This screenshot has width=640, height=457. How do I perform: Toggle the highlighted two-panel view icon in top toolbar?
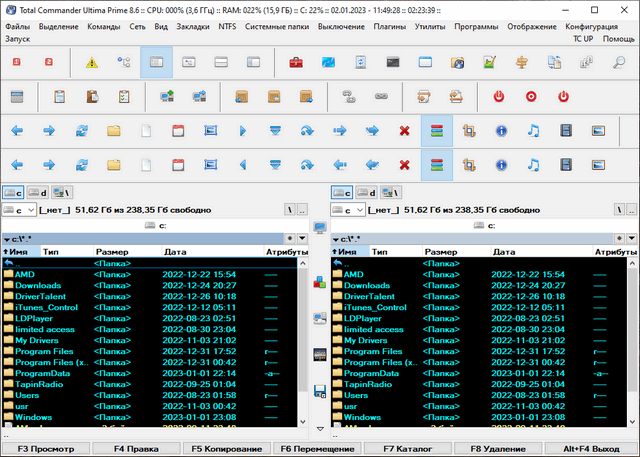(156, 63)
